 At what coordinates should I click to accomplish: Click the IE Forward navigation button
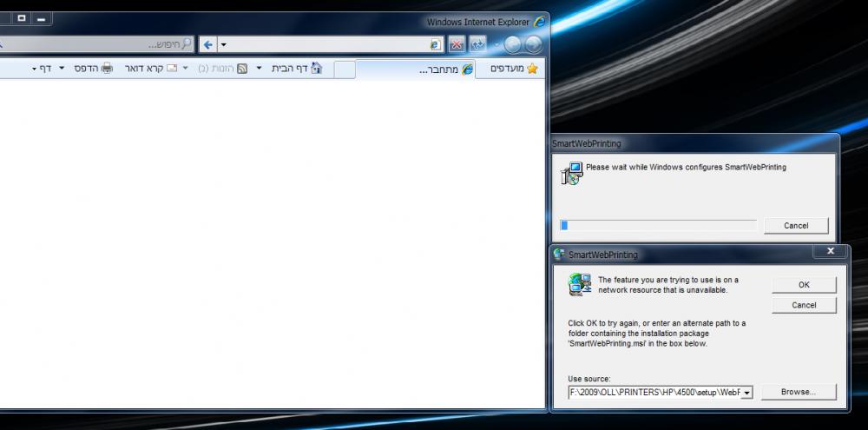click(513, 45)
